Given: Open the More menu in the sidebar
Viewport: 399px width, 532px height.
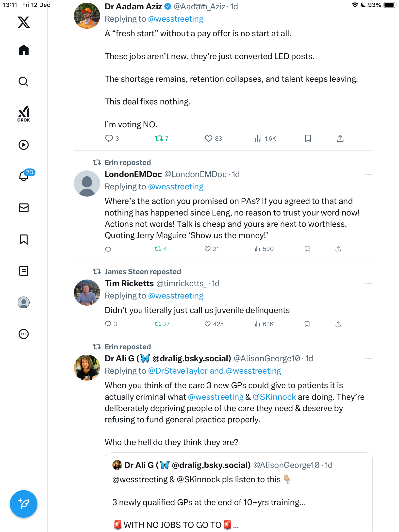Looking at the screenshot, I should (x=24, y=334).
